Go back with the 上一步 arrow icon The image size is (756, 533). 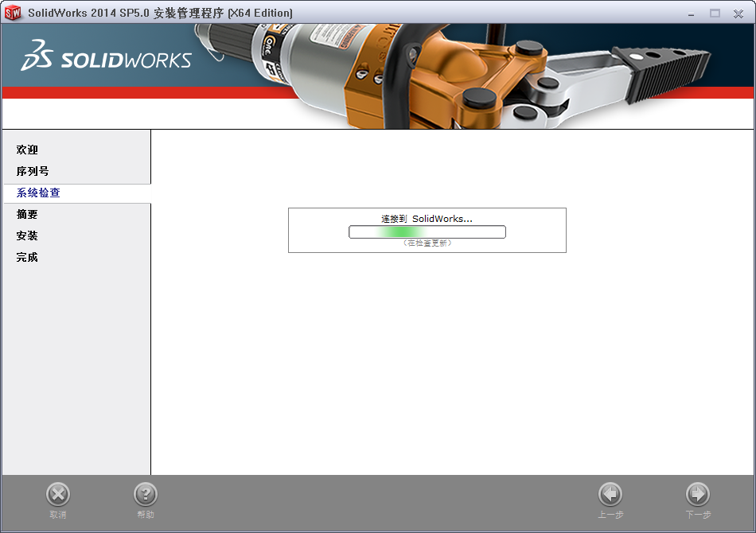pos(610,495)
